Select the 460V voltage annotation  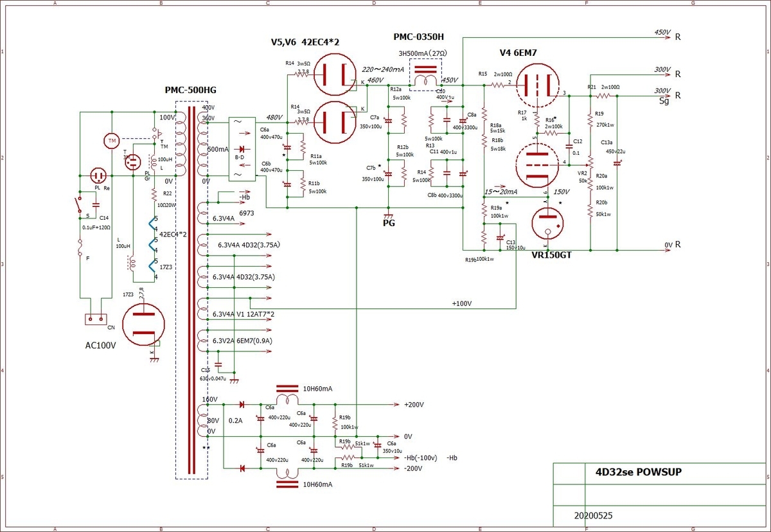(375, 80)
